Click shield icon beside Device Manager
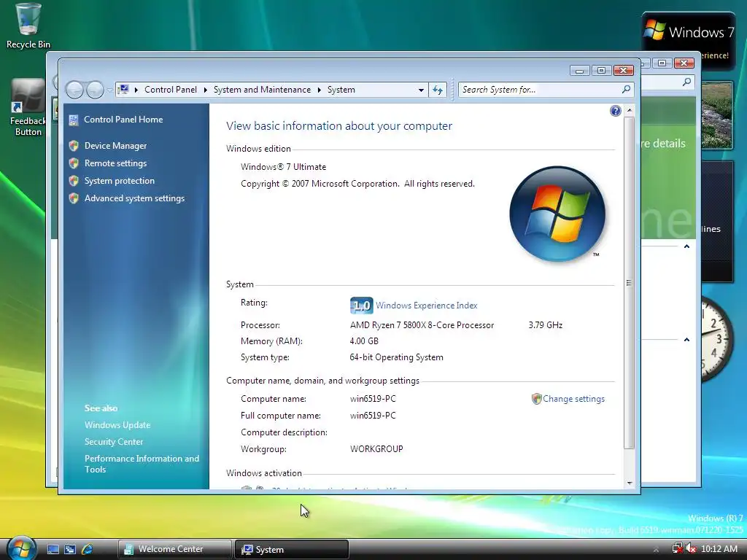747x560 pixels. pos(74,146)
